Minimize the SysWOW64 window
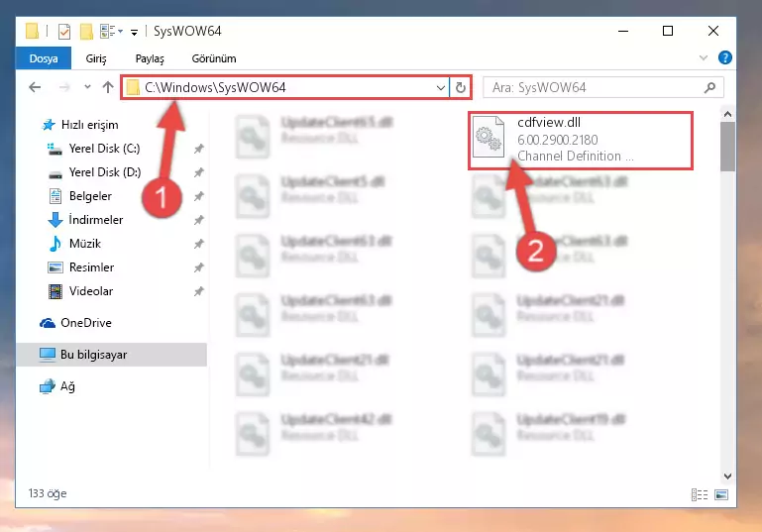 tap(623, 31)
